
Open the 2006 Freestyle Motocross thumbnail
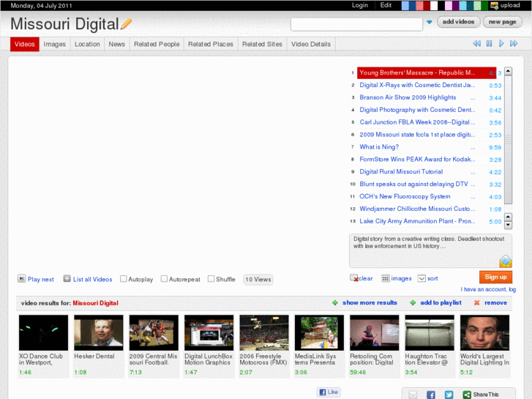point(264,332)
